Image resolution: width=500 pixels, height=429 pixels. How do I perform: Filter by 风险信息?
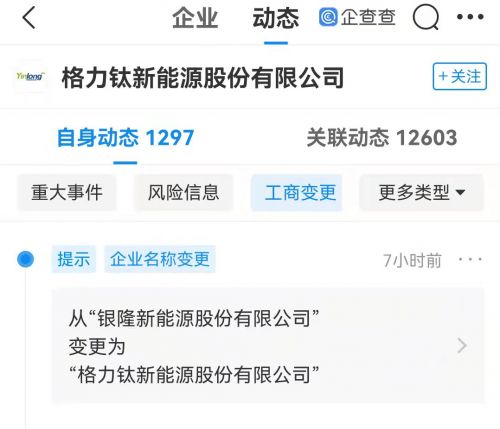tap(183, 193)
